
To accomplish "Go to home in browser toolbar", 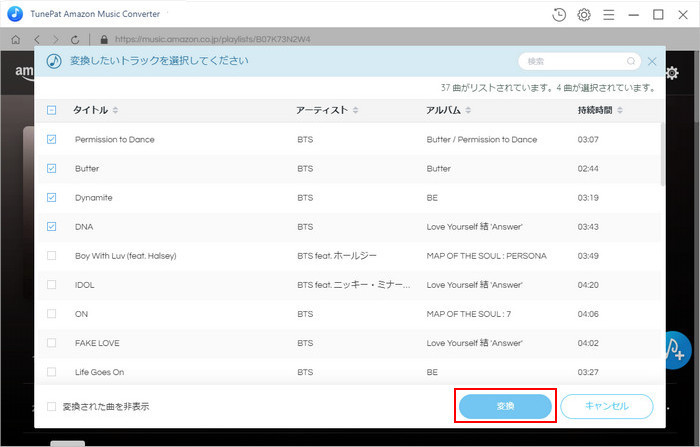I will pyautogui.click(x=16, y=40).
